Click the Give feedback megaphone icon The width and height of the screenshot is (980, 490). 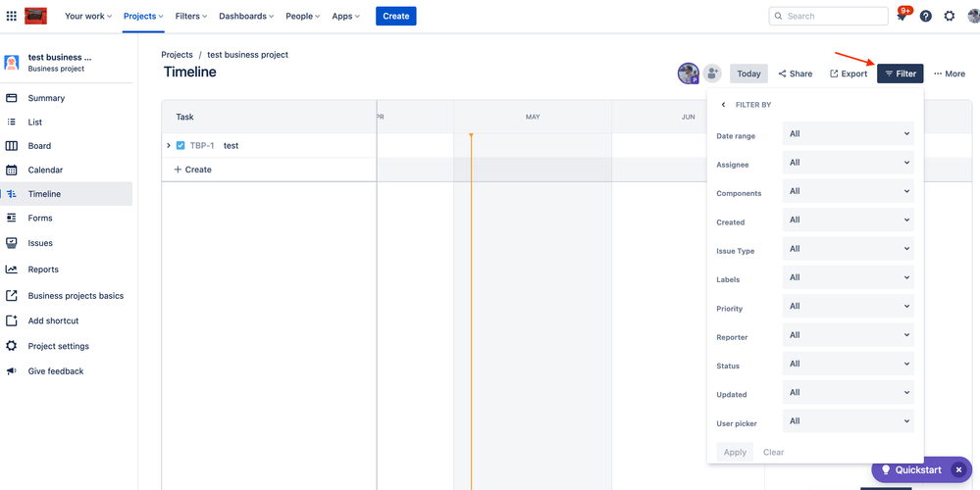11,371
